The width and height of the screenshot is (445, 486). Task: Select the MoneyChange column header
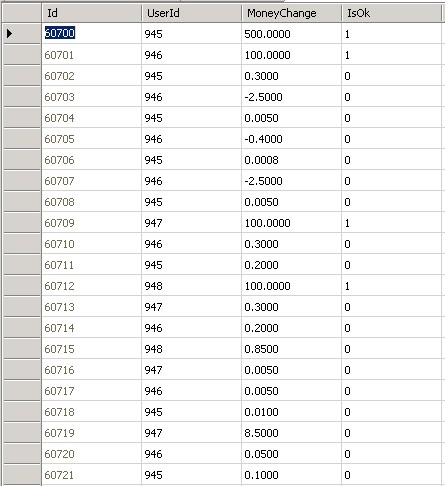pos(291,13)
